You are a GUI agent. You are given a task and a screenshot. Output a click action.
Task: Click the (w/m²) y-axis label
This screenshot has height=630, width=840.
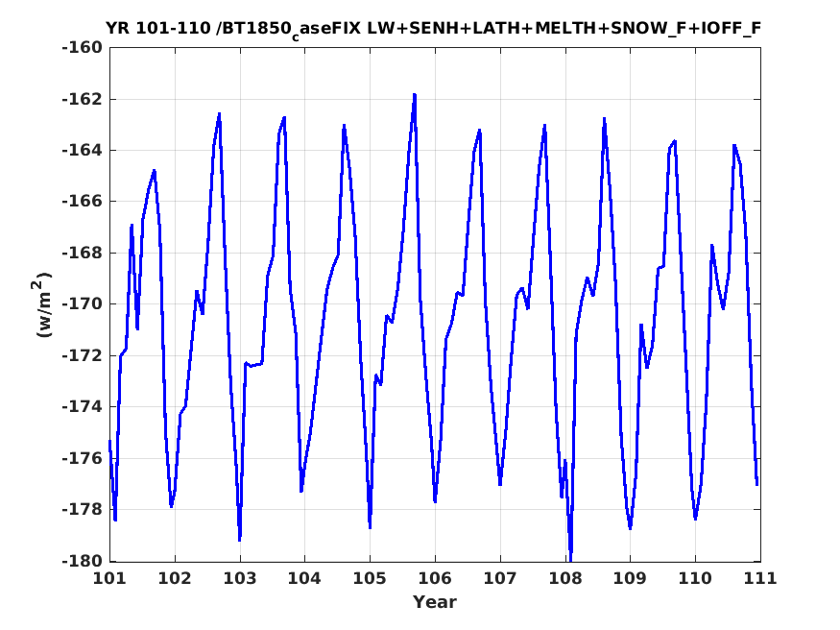click(43, 304)
